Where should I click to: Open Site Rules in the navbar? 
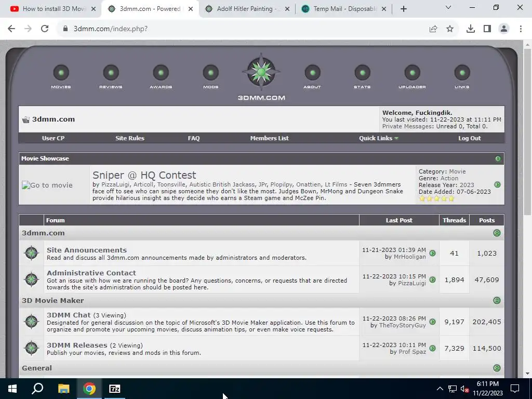130,138
